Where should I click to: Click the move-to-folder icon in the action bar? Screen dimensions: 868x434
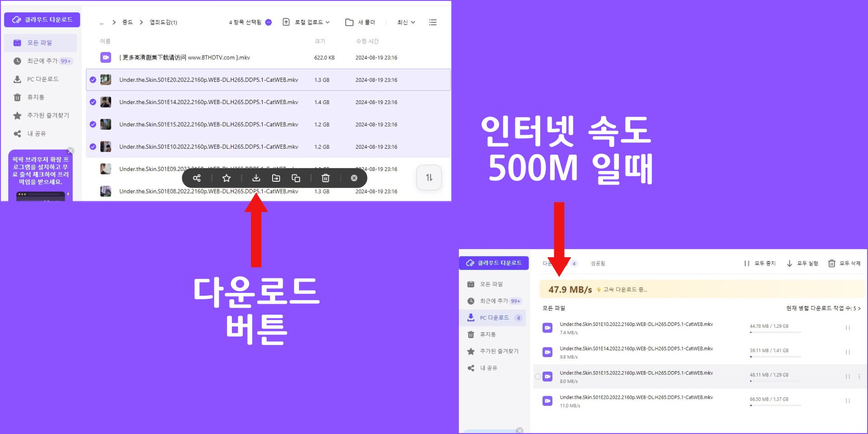coord(276,178)
